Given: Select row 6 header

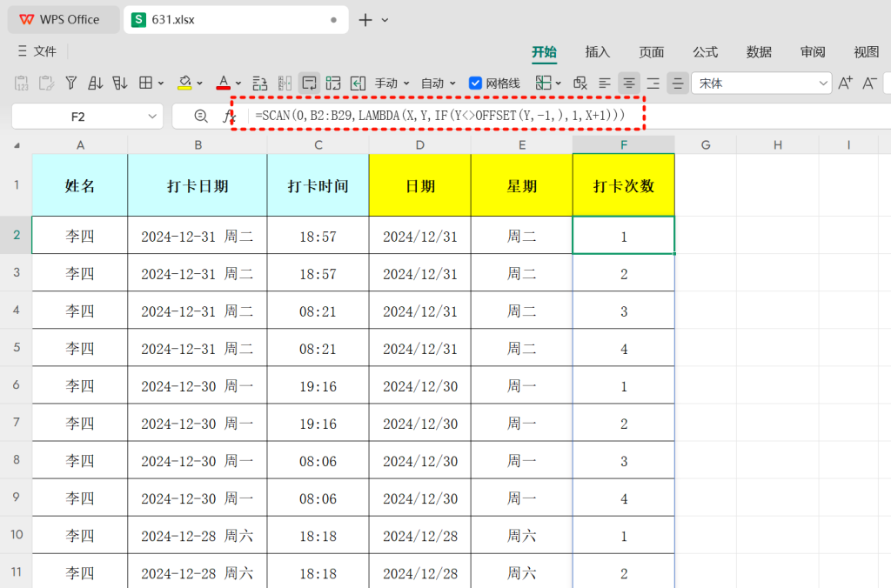Looking at the screenshot, I should (x=16, y=385).
